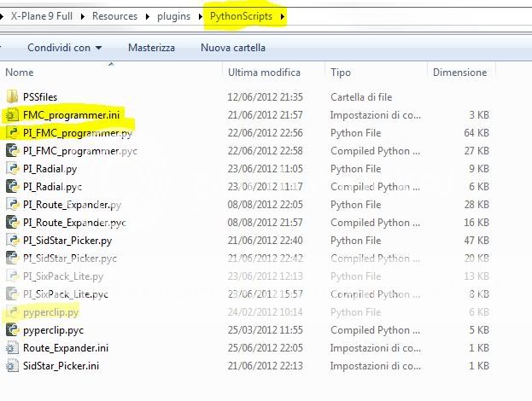Select the PI_Route_Expander.pyc file name

pos(74,223)
